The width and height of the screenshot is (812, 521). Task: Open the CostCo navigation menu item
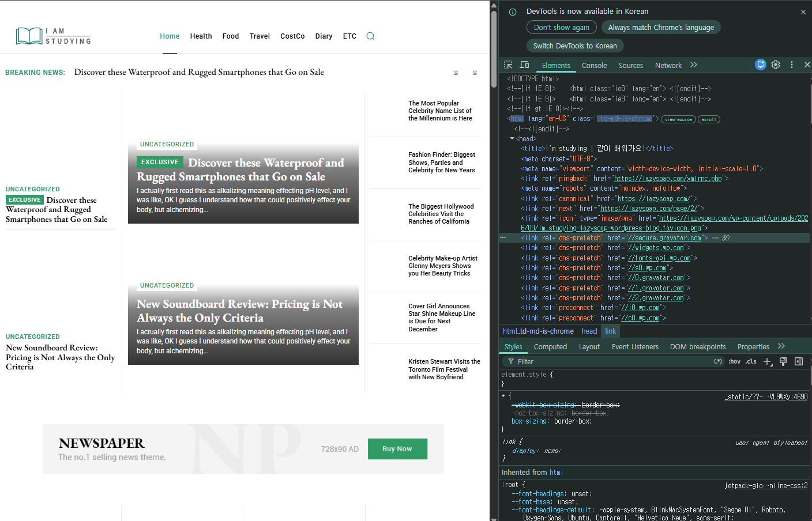[292, 36]
